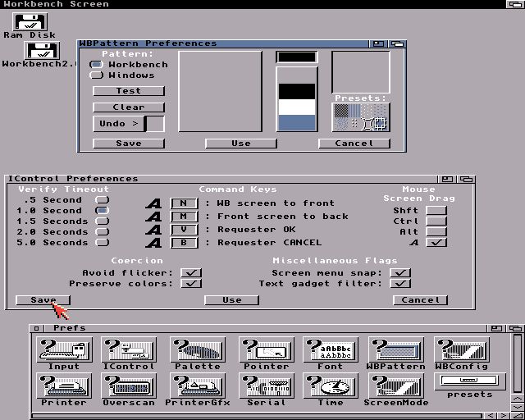Save IControl Preferences settings
This screenshot has width=525, height=420.
point(43,300)
